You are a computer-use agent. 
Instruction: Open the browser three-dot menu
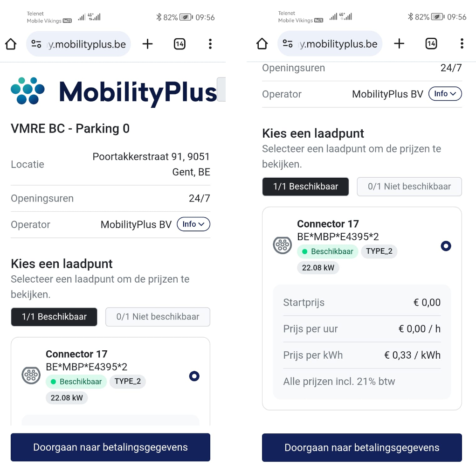pos(210,44)
